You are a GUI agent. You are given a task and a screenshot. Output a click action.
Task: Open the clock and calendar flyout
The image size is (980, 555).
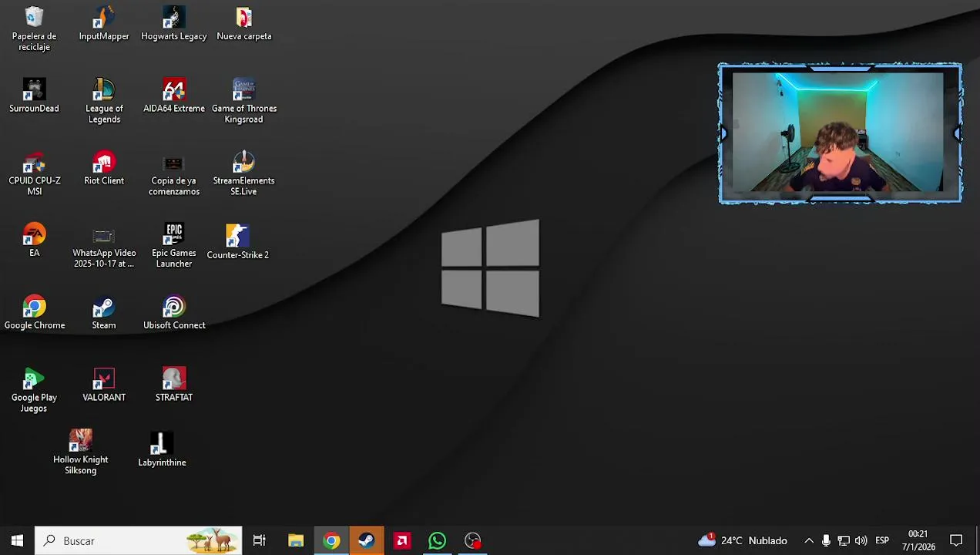click(x=918, y=540)
